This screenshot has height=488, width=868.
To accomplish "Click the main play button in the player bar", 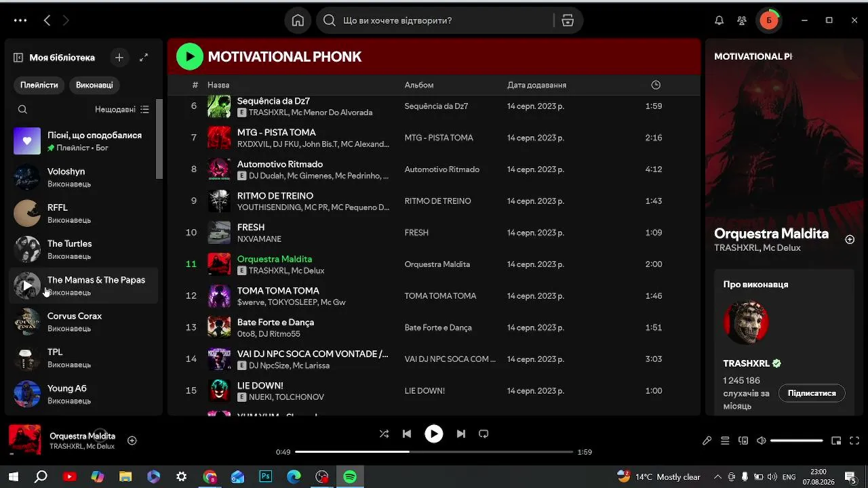I will click(x=434, y=434).
